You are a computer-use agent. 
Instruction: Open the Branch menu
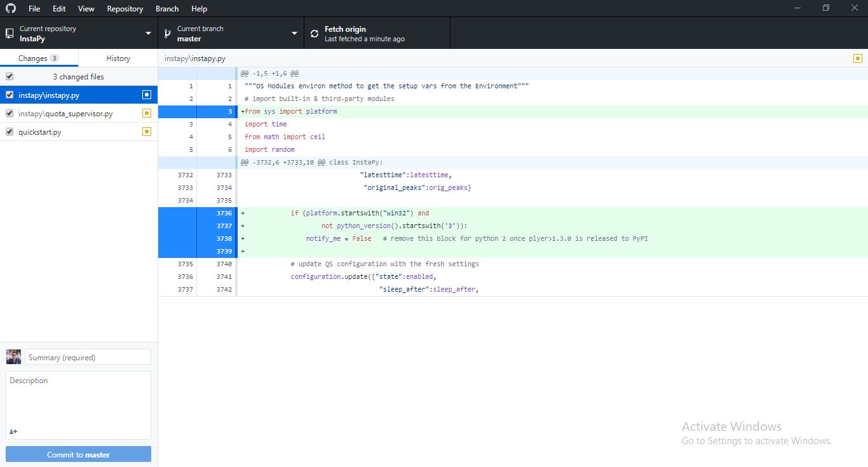click(x=166, y=8)
